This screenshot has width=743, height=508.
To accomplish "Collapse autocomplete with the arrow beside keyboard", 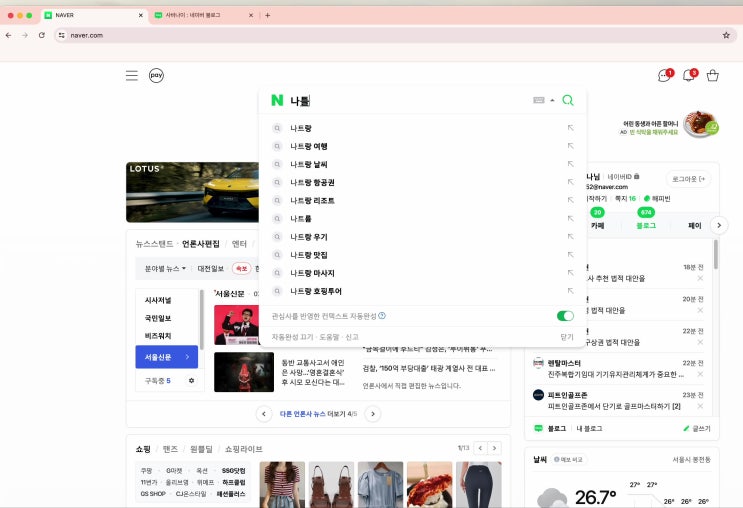I will point(552,100).
